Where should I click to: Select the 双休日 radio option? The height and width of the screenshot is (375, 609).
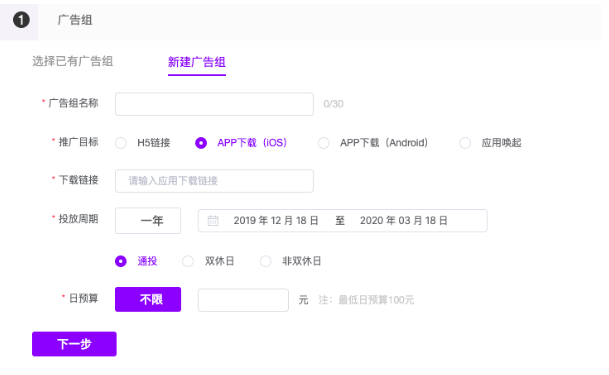click(x=188, y=261)
